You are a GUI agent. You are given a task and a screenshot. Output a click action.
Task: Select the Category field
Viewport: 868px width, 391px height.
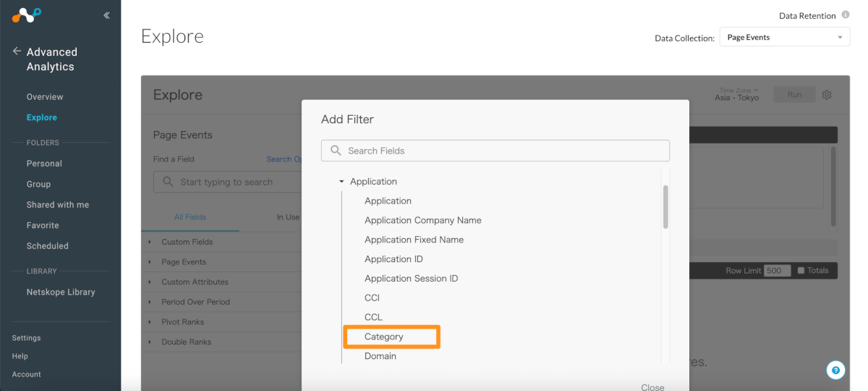click(384, 337)
